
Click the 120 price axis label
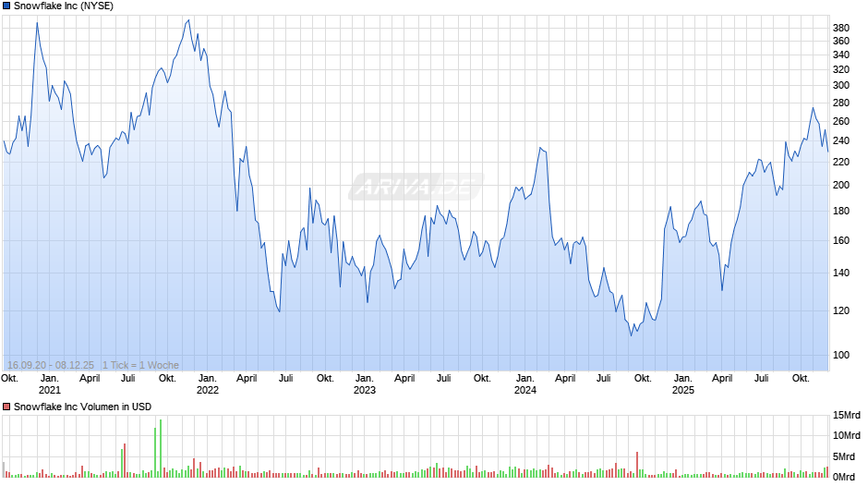coord(841,310)
